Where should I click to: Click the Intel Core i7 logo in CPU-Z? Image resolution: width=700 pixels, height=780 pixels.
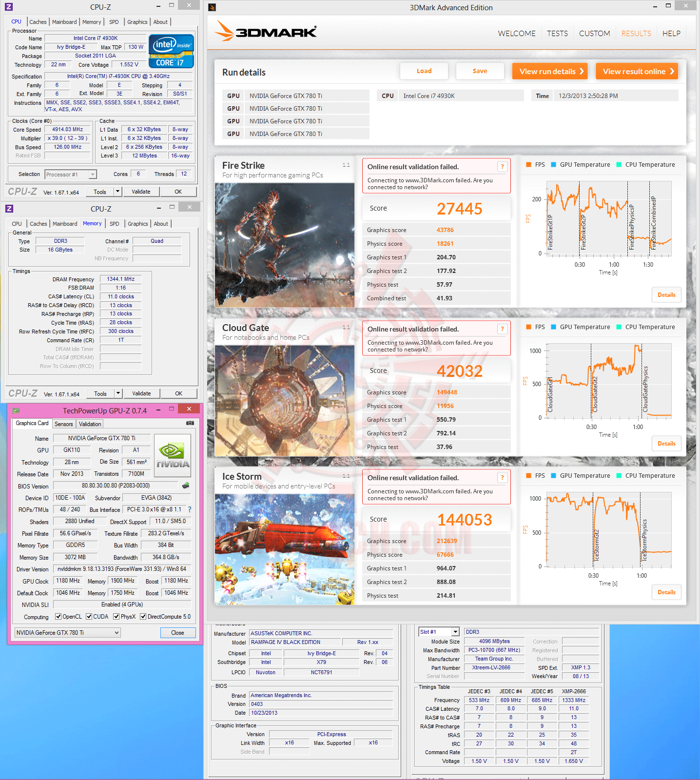pos(171,51)
